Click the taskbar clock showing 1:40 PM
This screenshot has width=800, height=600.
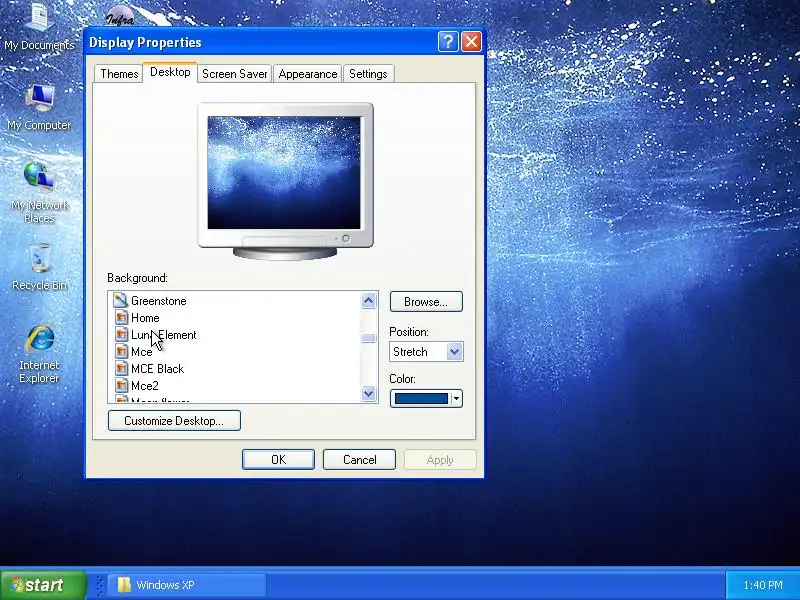[x=763, y=585]
